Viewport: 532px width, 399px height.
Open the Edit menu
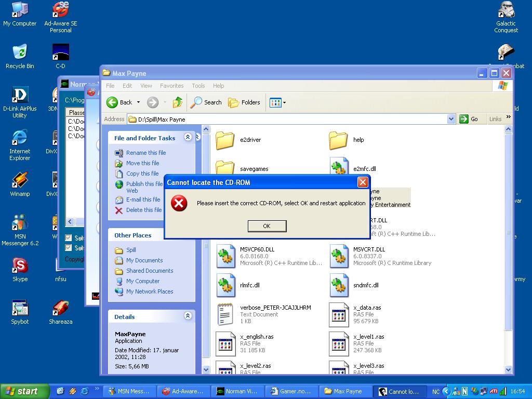pos(127,86)
